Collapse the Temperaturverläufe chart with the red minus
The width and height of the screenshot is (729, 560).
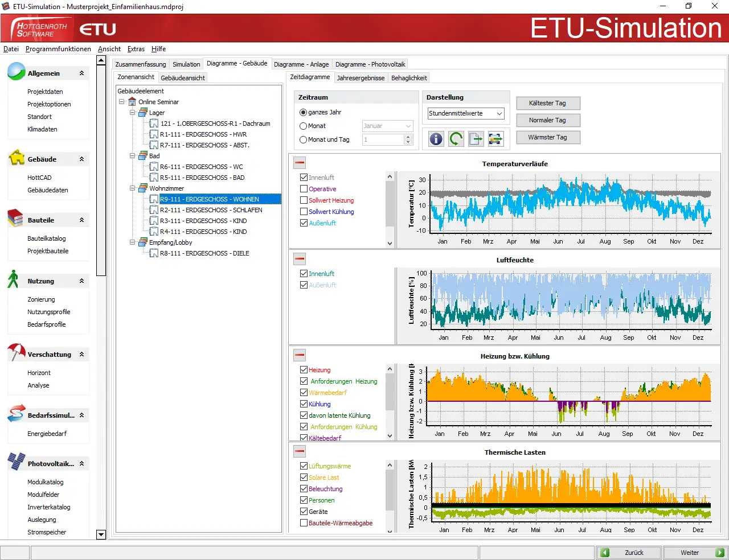pos(300,163)
